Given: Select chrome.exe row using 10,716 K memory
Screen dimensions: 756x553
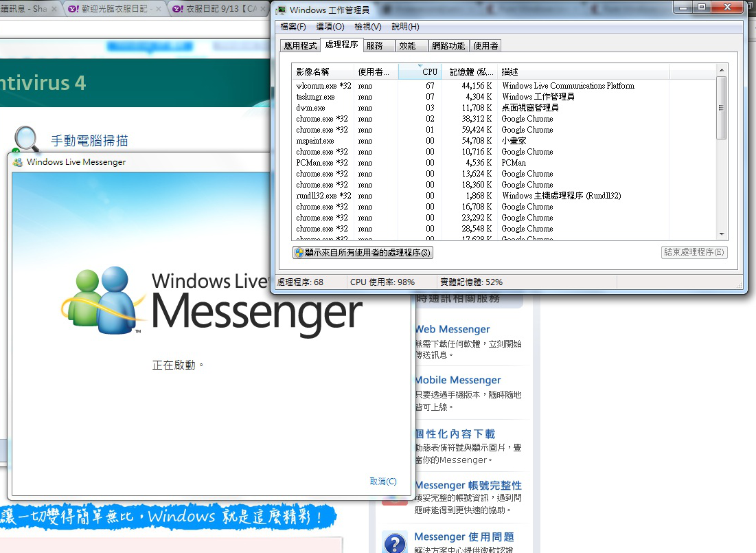Looking at the screenshot, I should tap(504, 152).
